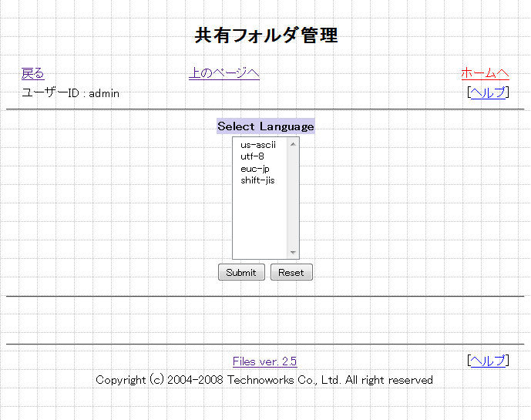Select utf-8 in the language list
The width and height of the screenshot is (531, 420).
252,156
